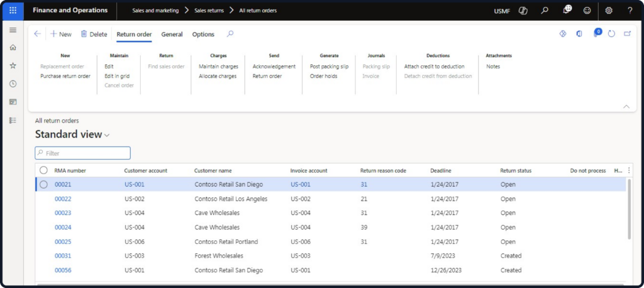Open the attachments icon with 0 badge
This screenshot has width=644, height=288.
[x=597, y=33]
